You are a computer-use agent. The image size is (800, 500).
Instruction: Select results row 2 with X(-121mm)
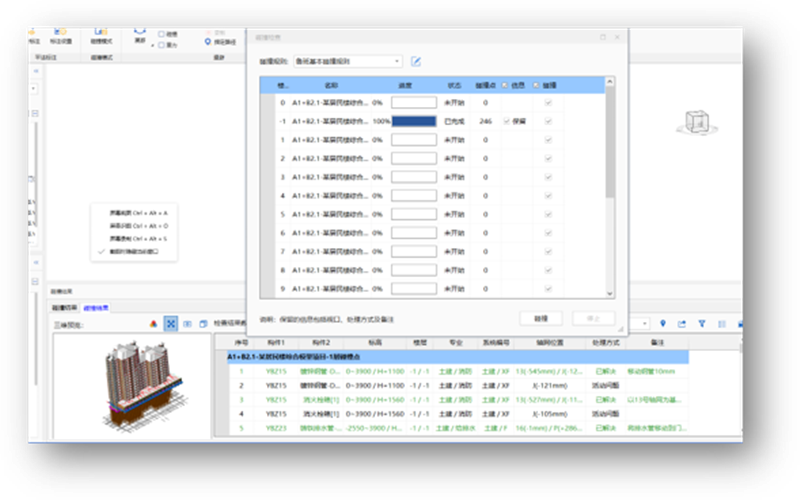pos(458,385)
